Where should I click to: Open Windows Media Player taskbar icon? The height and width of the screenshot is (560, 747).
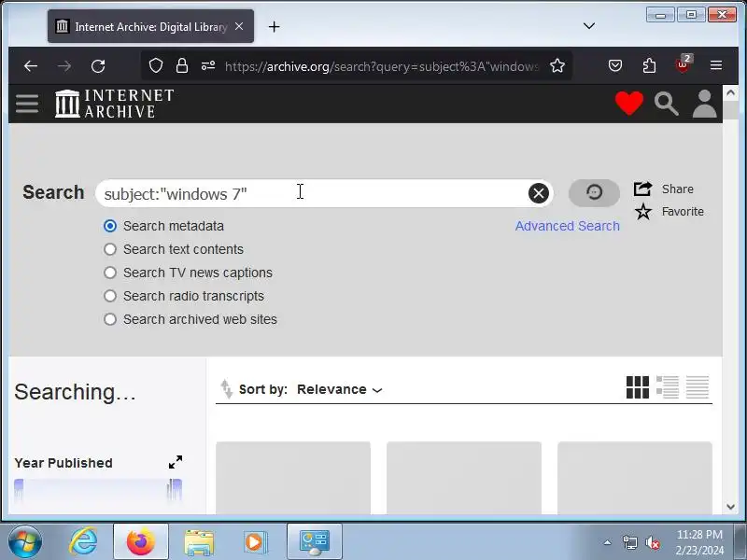[256, 542]
